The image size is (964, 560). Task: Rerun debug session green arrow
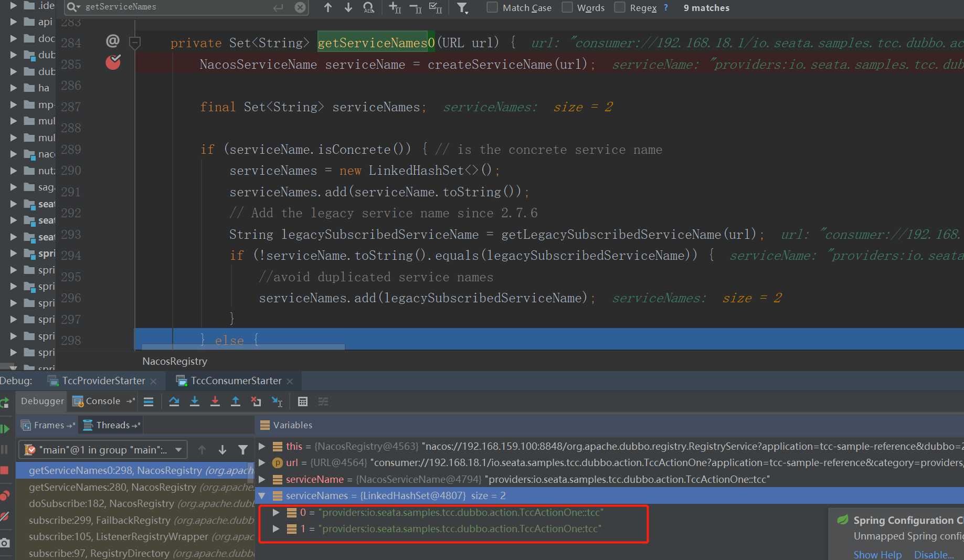coord(5,403)
